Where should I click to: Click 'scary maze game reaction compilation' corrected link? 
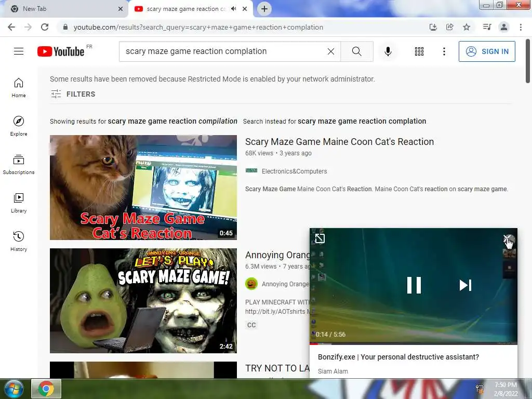click(172, 121)
